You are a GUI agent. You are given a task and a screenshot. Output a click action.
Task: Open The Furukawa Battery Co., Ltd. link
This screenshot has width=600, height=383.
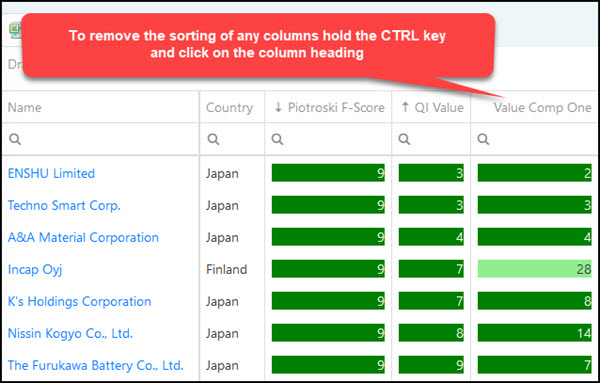pyautogui.click(x=96, y=365)
